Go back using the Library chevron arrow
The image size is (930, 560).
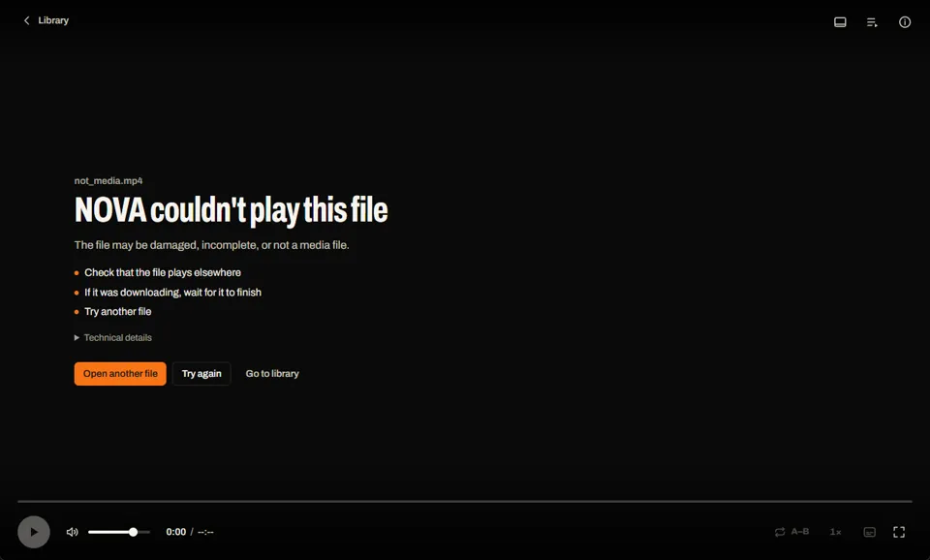click(x=27, y=20)
